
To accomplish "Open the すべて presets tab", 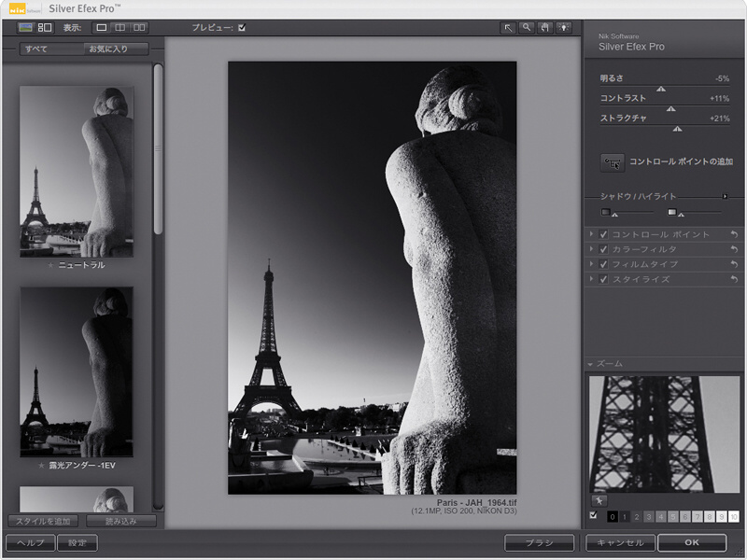I will [x=36, y=49].
